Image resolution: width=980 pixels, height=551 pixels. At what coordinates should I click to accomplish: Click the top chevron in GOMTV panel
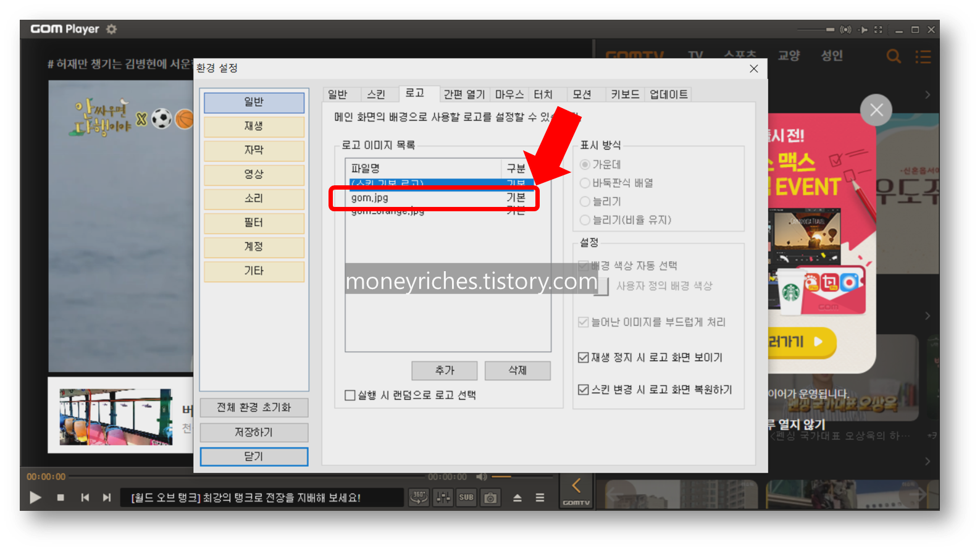(928, 95)
